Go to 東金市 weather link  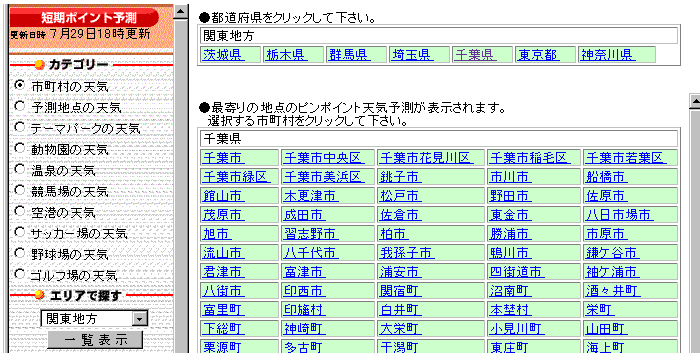[510, 215]
